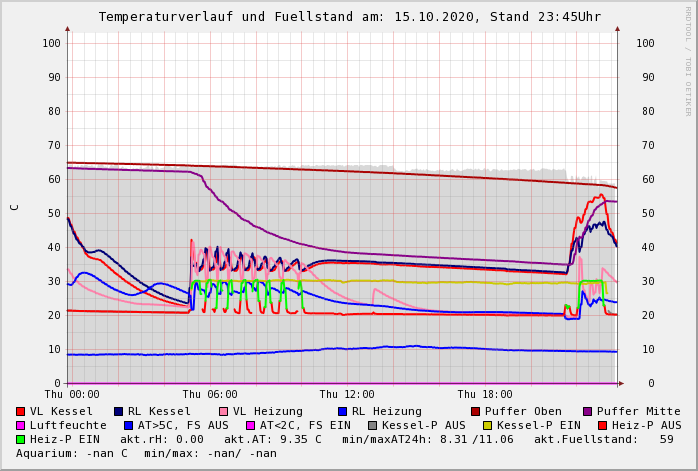
Task: Click the dark blue RL Kessel swatch
Action: click(118, 411)
